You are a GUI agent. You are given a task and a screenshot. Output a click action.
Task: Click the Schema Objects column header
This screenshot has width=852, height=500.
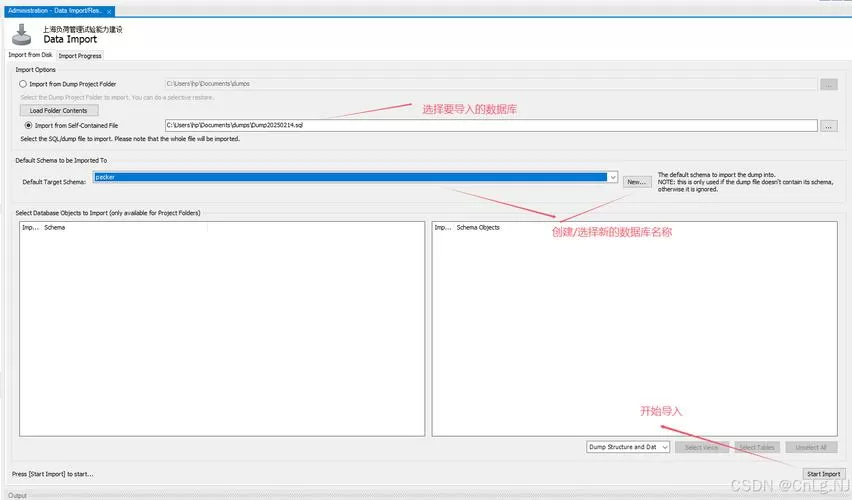tap(478, 228)
